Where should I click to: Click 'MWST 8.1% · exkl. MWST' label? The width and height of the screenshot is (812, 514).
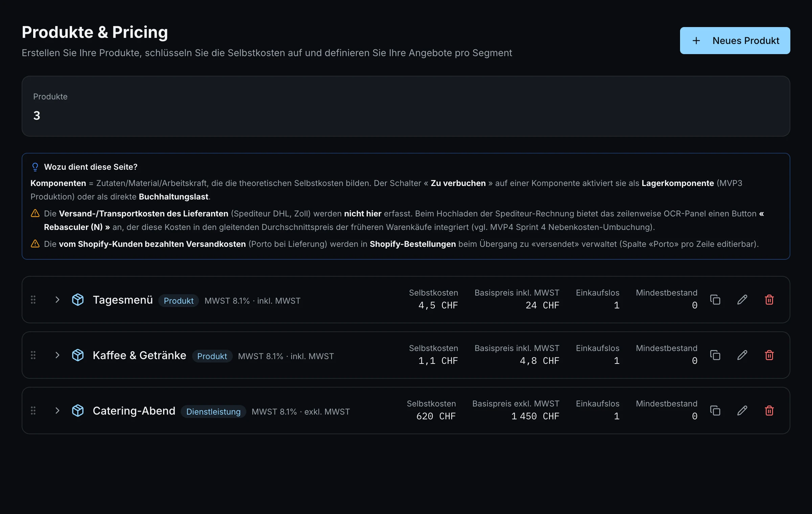(x=301, y=412)
